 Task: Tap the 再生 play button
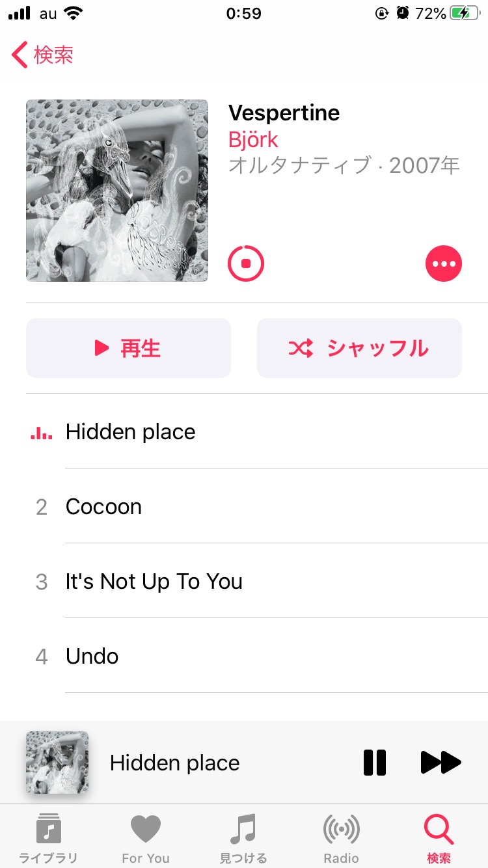click(128, 348)
